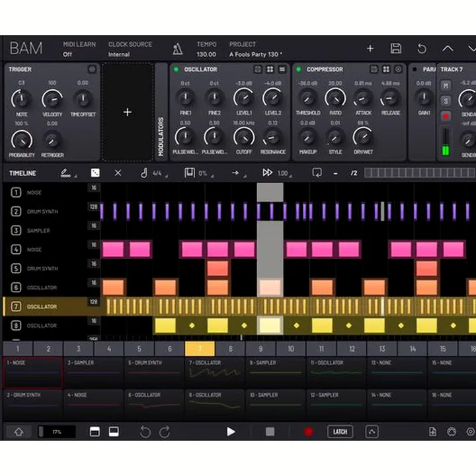Click the Compressor circular target icon
This screenshot has width=476, height=476.
398,69
